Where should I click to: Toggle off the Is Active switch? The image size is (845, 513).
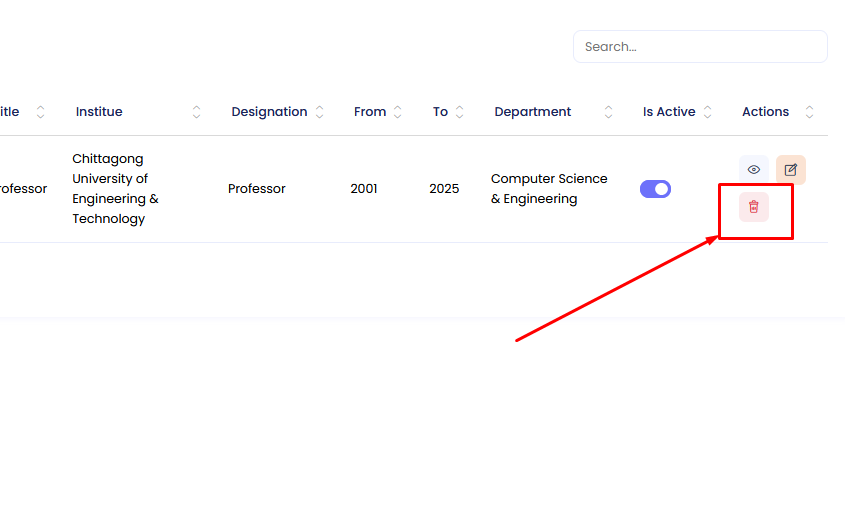[x=655, y=189]
